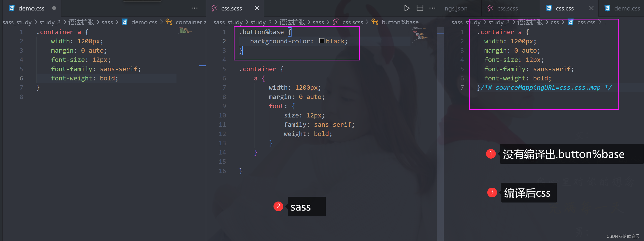Expand the trailing ellipsis breadcrumb in css.css
Image resolution: width=644 pixels, height=241 pixels.
coord(605,22)
